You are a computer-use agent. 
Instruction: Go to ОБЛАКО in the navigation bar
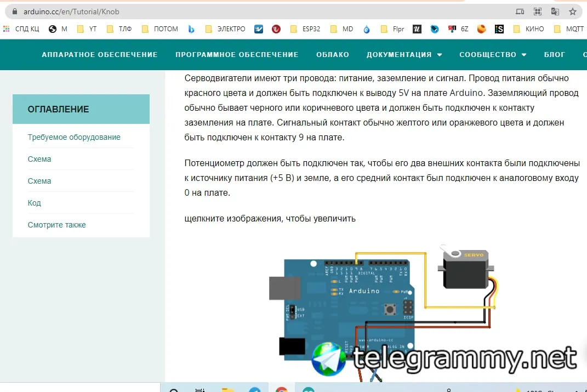[x=333, y=55]
